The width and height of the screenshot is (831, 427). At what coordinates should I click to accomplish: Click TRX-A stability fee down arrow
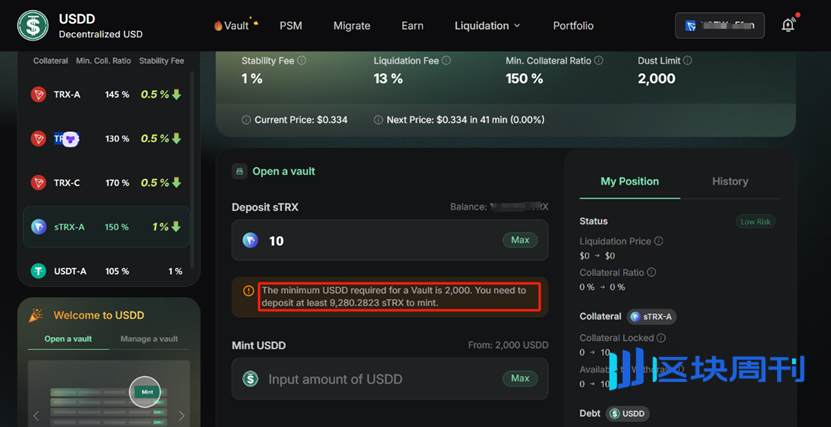[176, 95]
